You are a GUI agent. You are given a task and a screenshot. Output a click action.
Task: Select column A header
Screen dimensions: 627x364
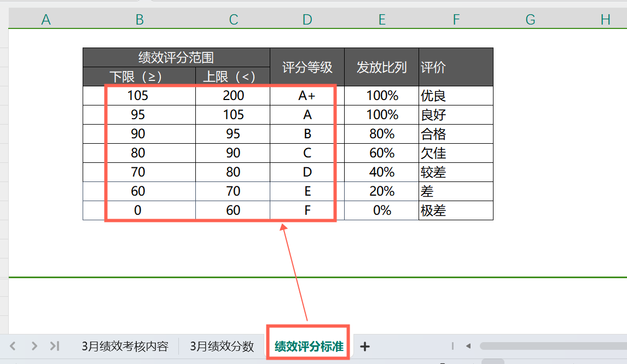(46, 19)
